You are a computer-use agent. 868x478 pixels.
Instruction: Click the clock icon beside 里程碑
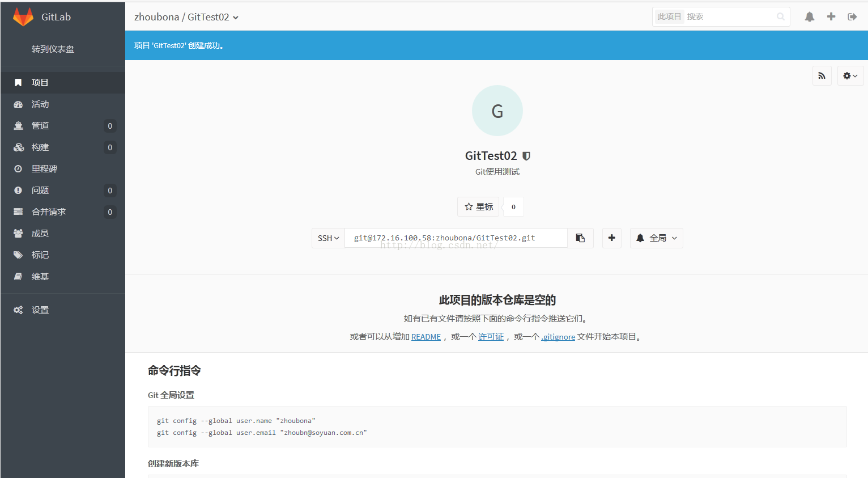pyautogui.click(x=18, y=169)
